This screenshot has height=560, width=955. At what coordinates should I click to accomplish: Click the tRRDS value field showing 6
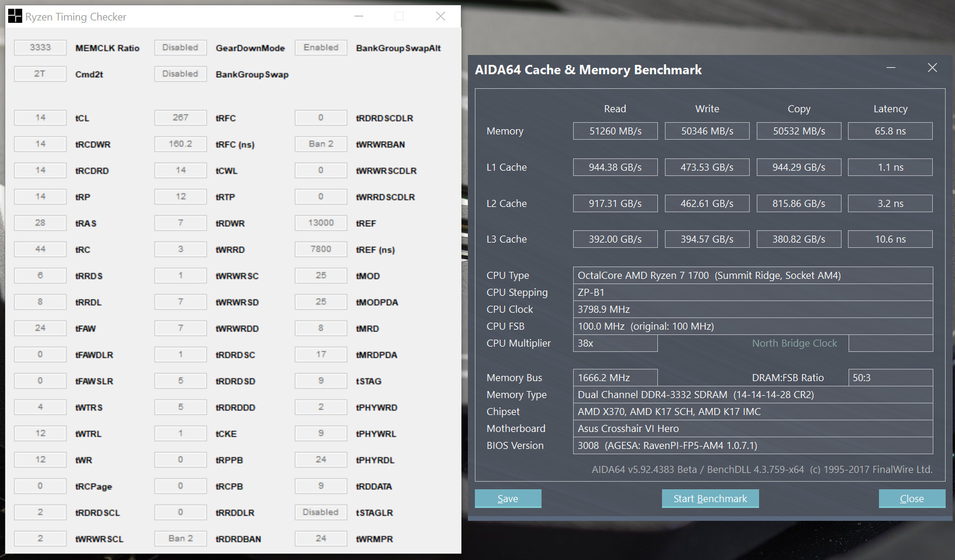point(40,275)
